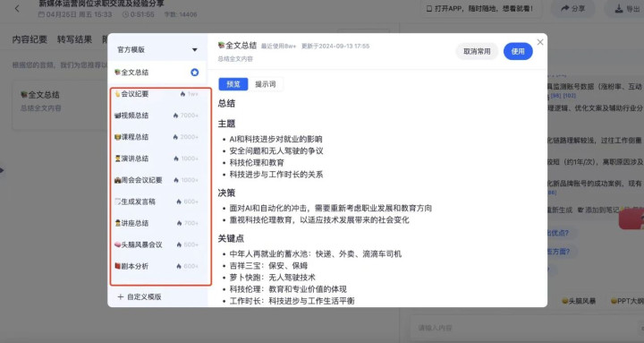Click the 分享 share button
This screenshot has width=644, height=343.
click(572, 9)
